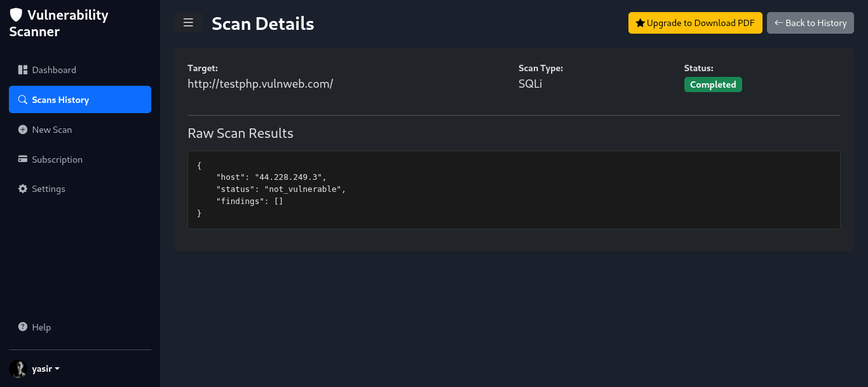
Task: Go to the Subscription page
Action: (x=57, y=160)
